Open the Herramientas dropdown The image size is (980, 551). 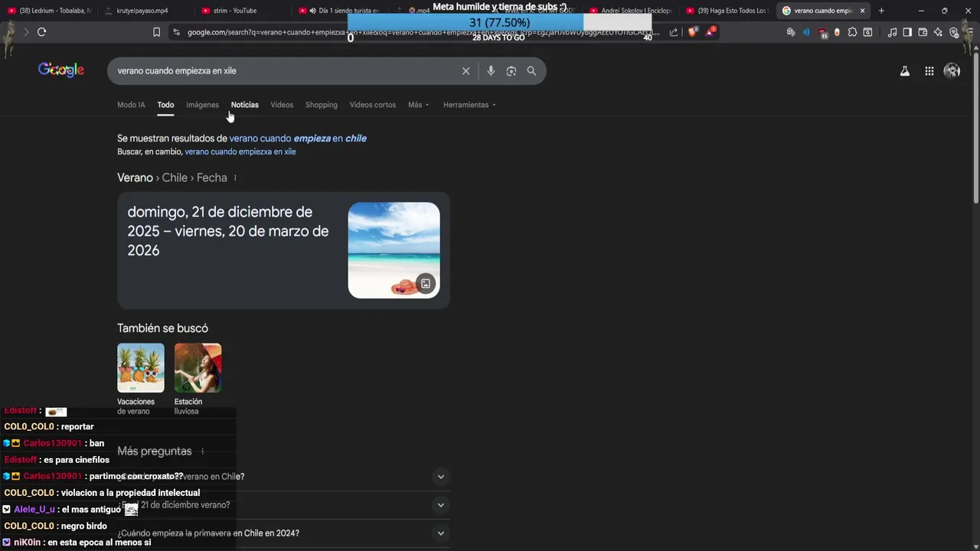(x=469, y=105)
